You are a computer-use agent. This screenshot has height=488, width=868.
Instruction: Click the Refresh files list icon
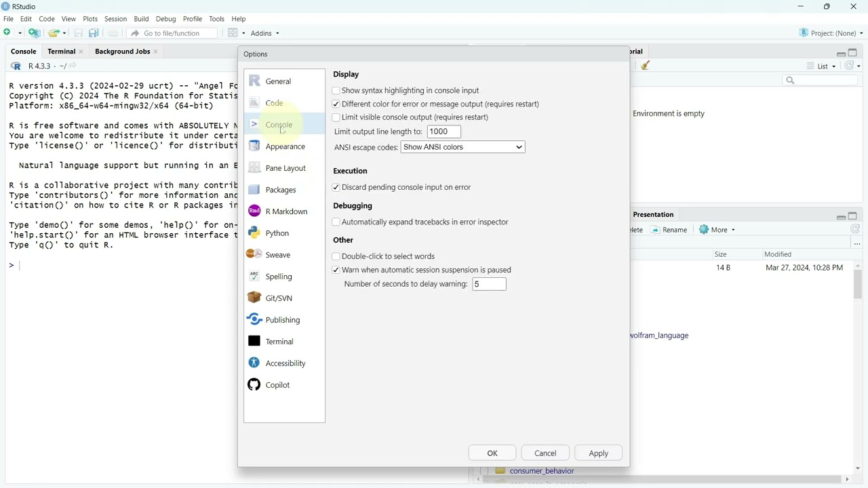pyautogui.click(x=856, y=230)
